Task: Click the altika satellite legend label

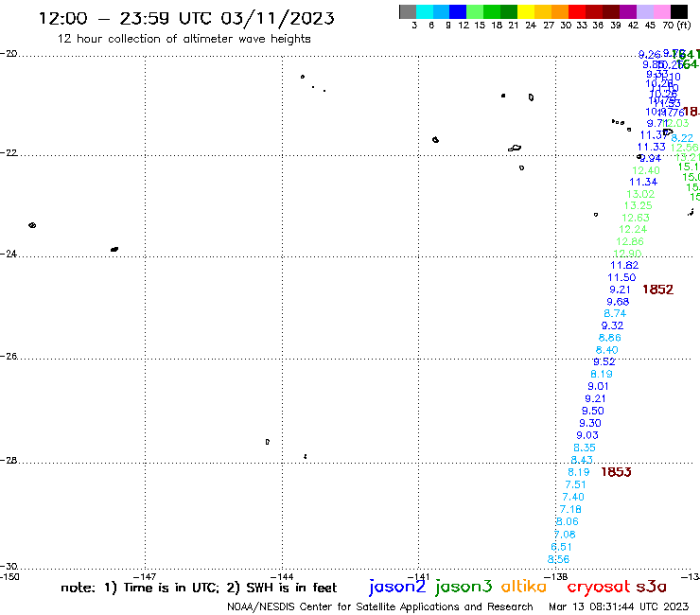Action: [524, 587]
